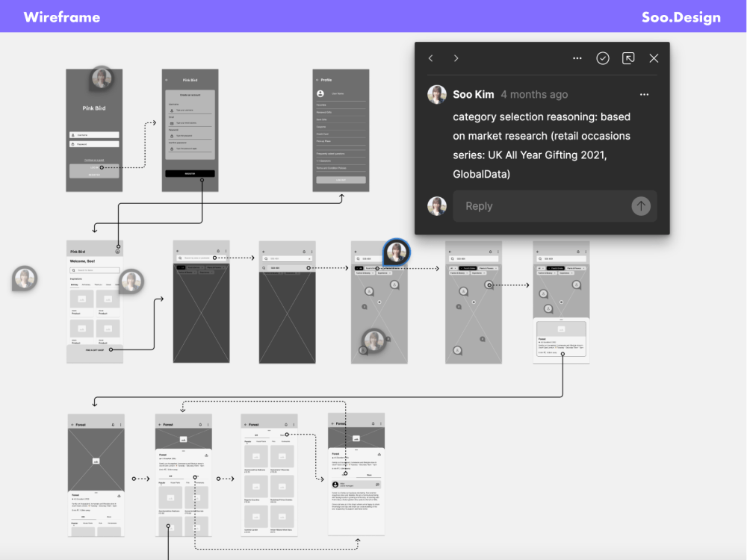Click the search magnifier icon on home screen

(73, 270)
